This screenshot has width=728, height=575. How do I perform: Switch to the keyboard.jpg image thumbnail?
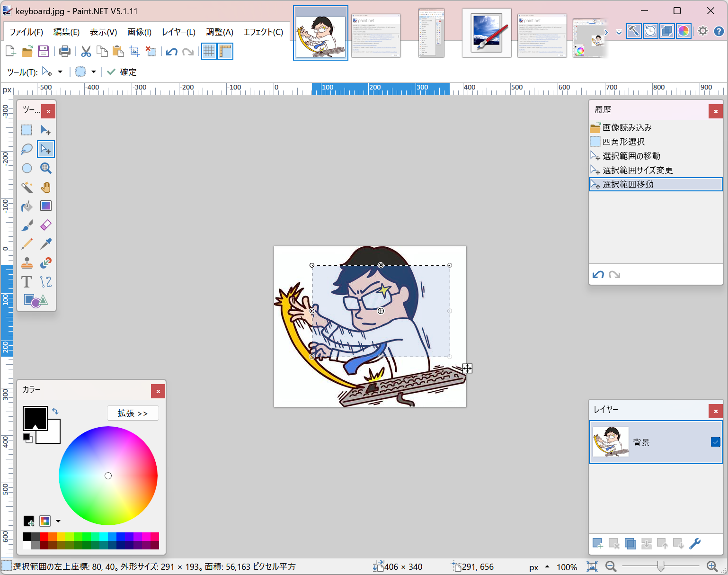[320, 33]
